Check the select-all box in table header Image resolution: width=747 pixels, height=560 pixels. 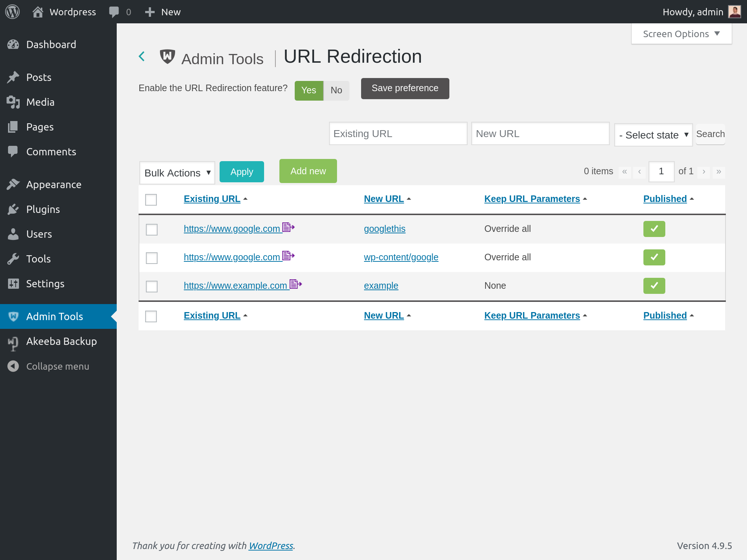coord(151,199)
